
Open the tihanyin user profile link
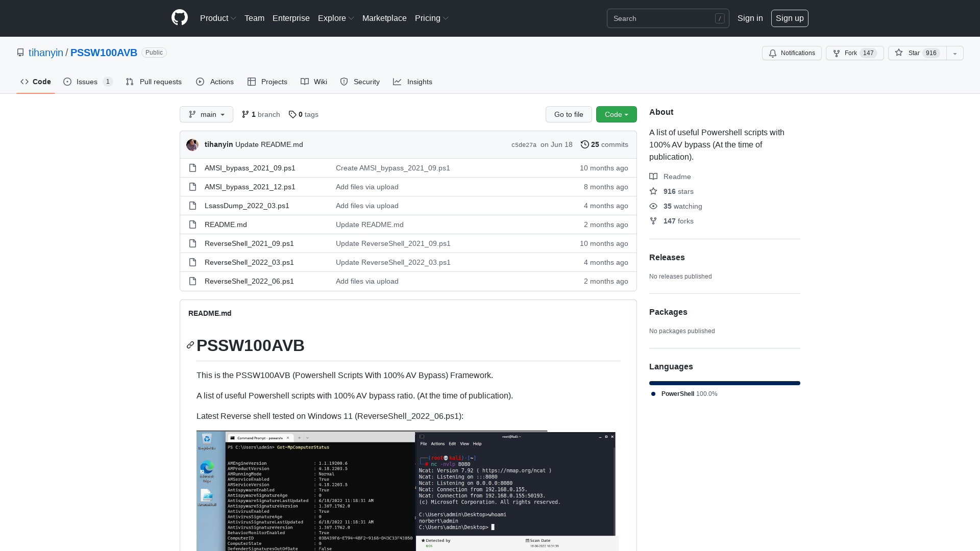coord(46,53)
